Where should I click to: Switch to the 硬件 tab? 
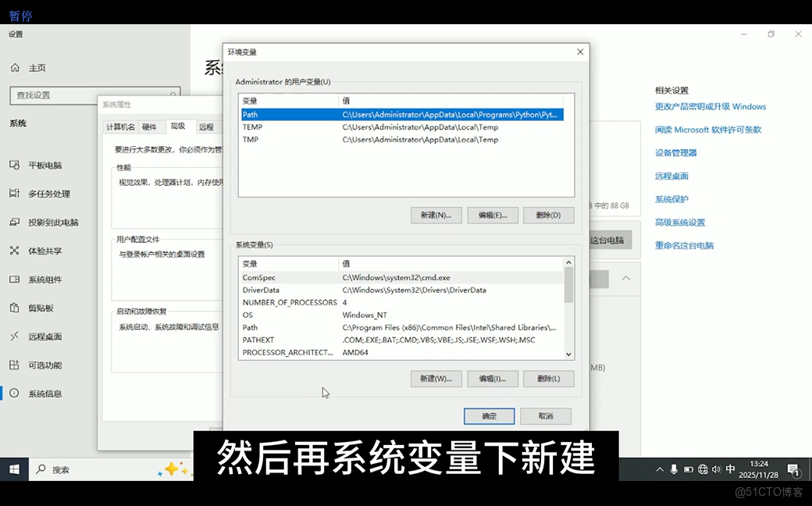(x=148, y=126)
